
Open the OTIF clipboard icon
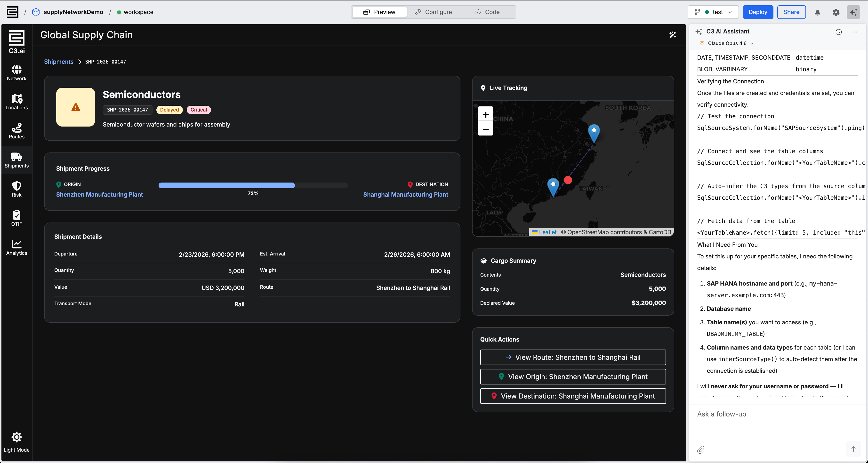pyautogui.click(x=16, y=218)
